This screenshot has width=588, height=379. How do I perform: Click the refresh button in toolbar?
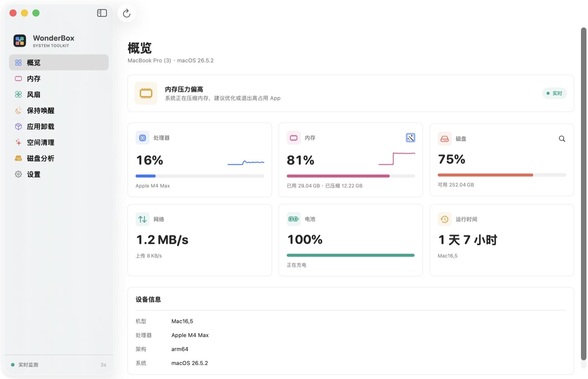click(x=127, y=13)
